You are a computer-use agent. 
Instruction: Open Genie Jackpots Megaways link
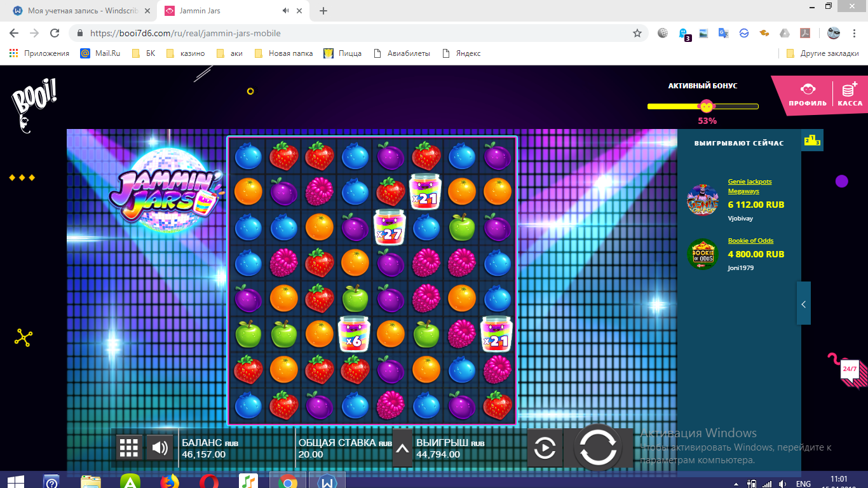point(750,186)
